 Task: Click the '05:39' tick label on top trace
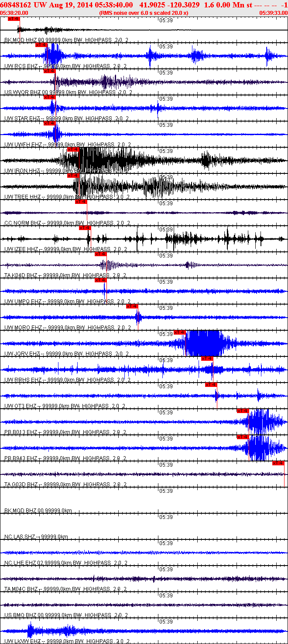(166, 20)
